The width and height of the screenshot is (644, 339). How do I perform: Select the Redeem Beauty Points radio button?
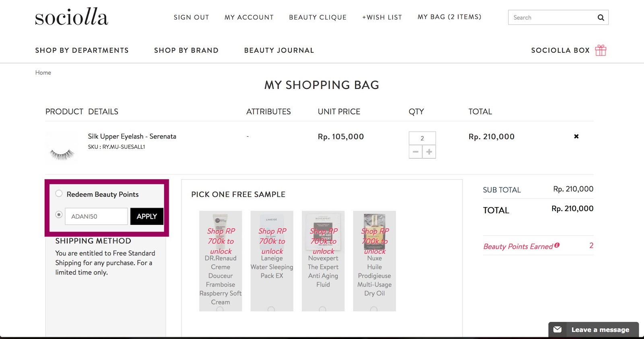[59, 193]
